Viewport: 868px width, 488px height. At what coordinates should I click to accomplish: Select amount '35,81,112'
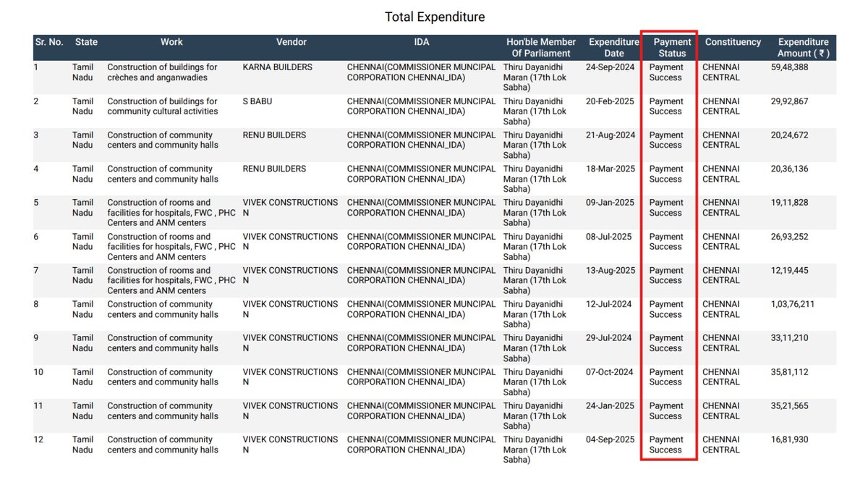(x=790, y=372)
